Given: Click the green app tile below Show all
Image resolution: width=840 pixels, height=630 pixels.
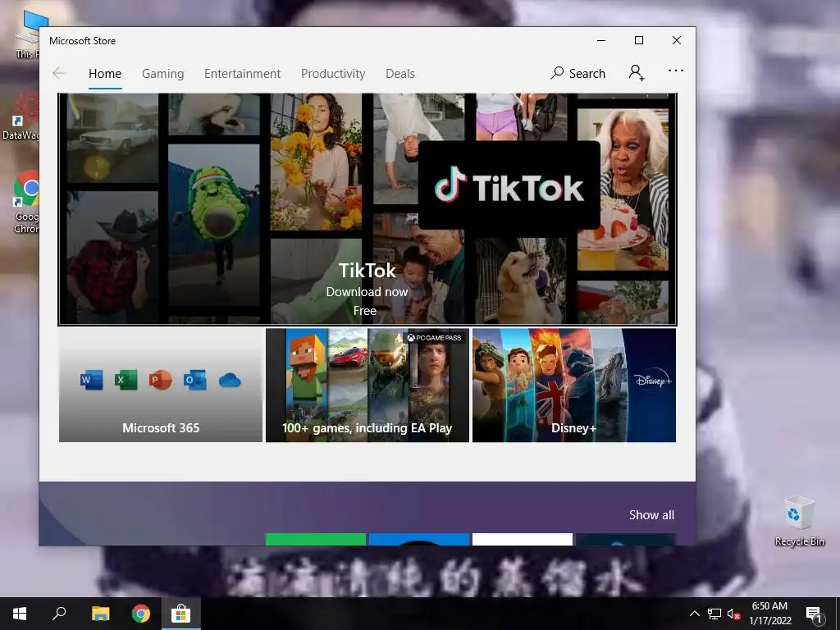Looking at the screenshot, I should click(316, 540).
